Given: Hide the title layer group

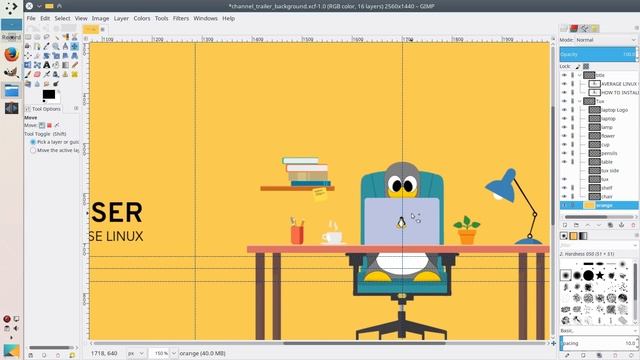Looking at the screenshot, I should (x=564, y=75).
